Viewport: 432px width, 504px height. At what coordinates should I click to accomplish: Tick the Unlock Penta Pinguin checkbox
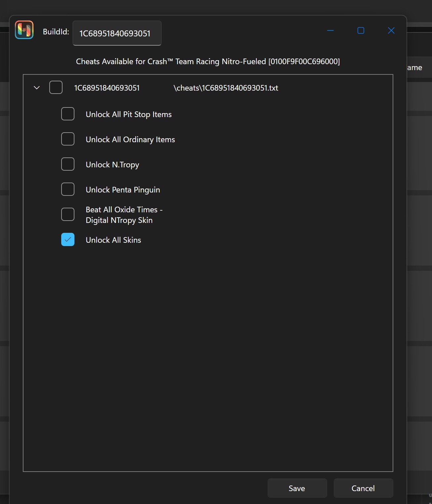click(68, 189)
